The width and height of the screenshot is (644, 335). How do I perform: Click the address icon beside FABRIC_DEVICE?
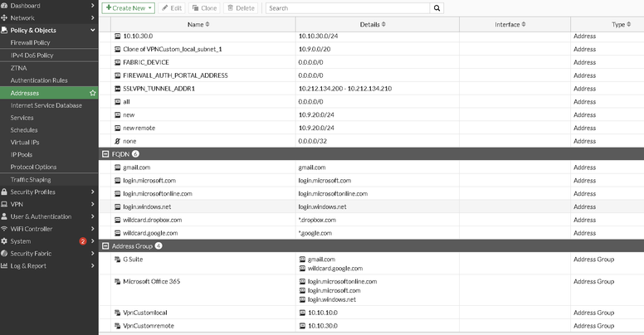click(118, 62)
